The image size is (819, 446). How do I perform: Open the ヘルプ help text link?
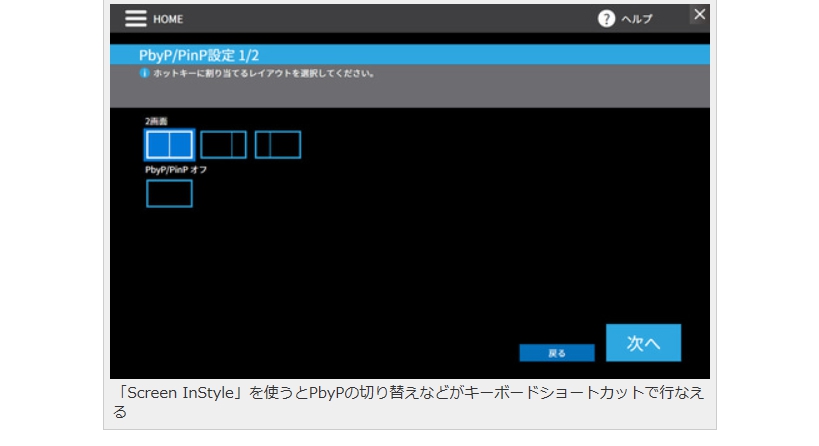click(636, 20)
